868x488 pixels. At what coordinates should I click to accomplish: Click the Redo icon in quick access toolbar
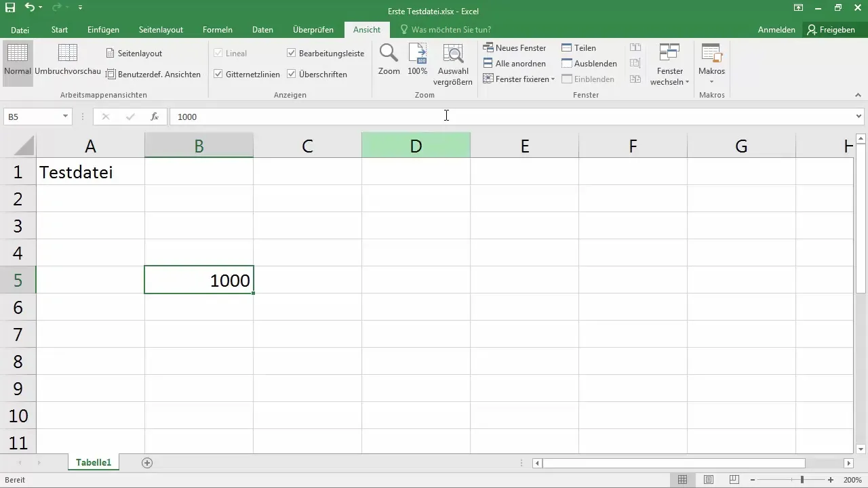58,8
